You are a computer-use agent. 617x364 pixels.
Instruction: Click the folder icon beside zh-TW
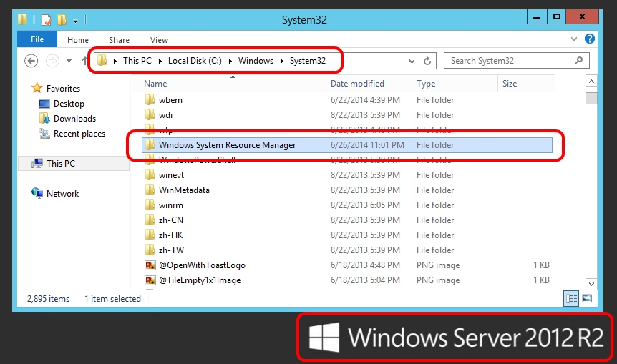[150, 250]
